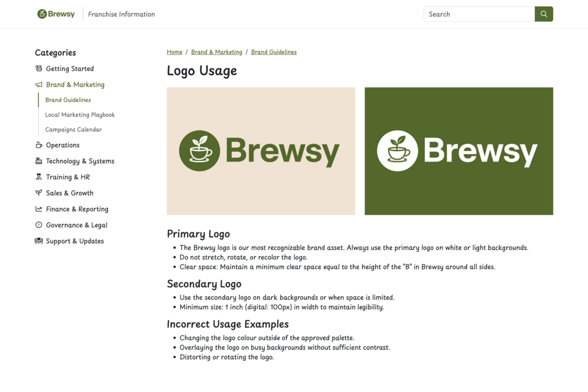Click the dark green secondary logo image
588x392 pixels.
click(x=459, y=150)
